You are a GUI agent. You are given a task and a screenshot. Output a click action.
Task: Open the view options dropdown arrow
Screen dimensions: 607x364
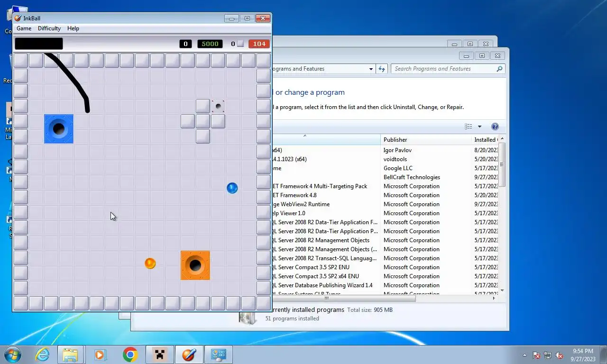(x=479, y=127)
